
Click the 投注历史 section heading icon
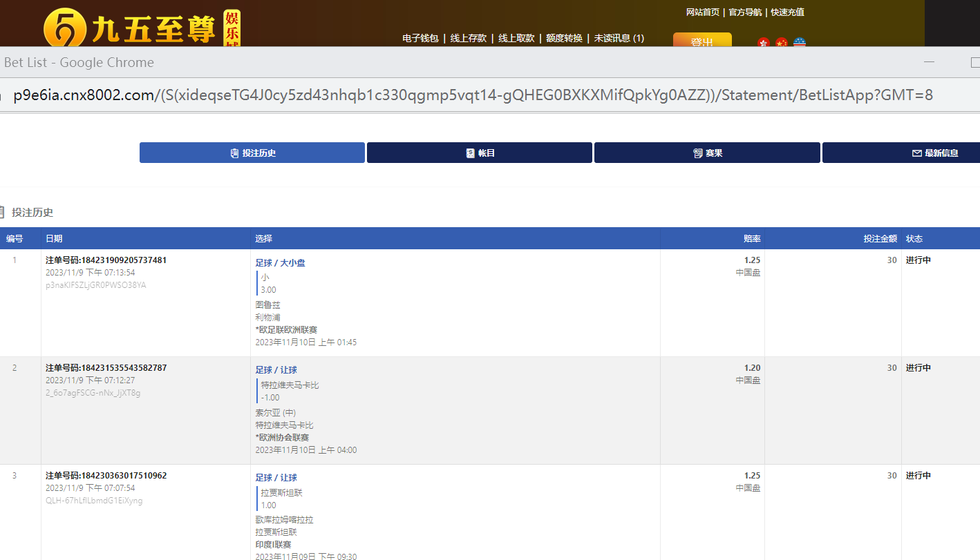pos(1,212)
